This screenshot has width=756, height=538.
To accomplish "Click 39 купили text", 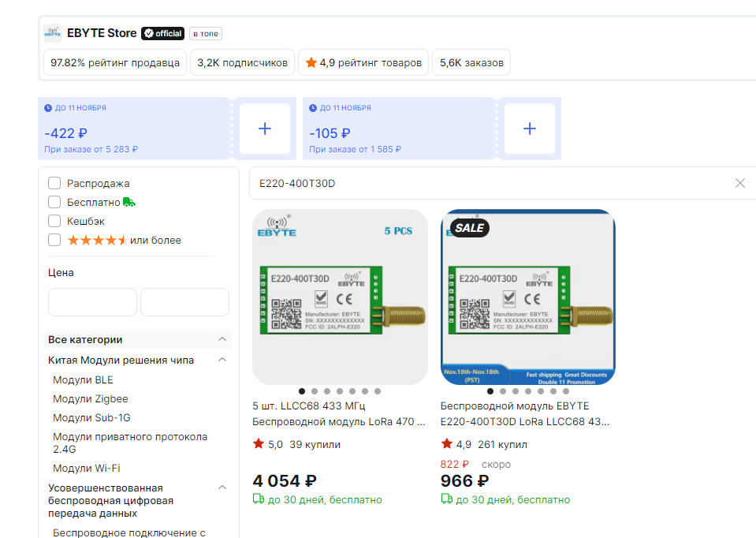I will [x=315, y=444].
